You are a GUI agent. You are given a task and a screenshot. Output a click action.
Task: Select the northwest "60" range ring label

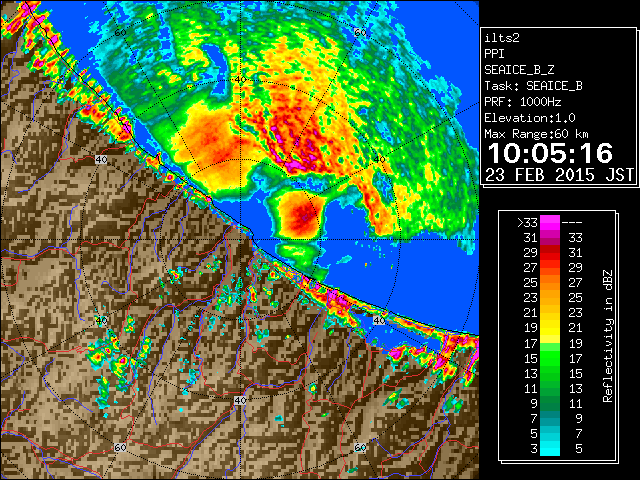pyautogui.click(x=120, y=33)
